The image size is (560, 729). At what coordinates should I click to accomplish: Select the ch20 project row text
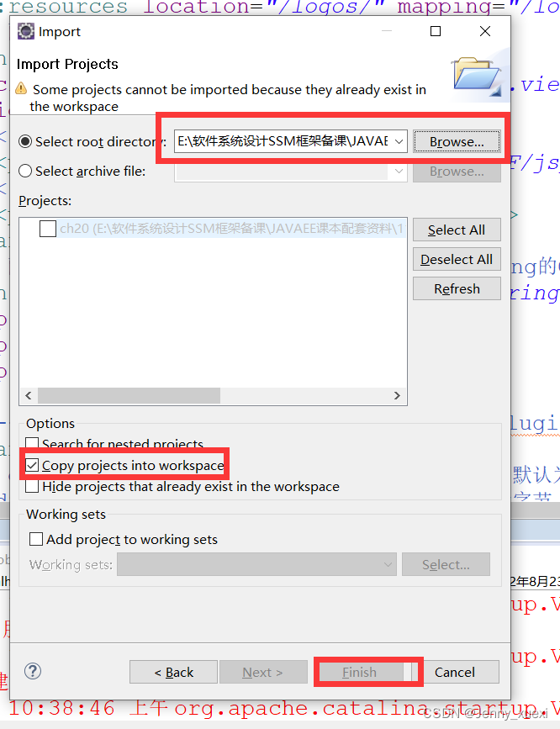pos(233,229)
